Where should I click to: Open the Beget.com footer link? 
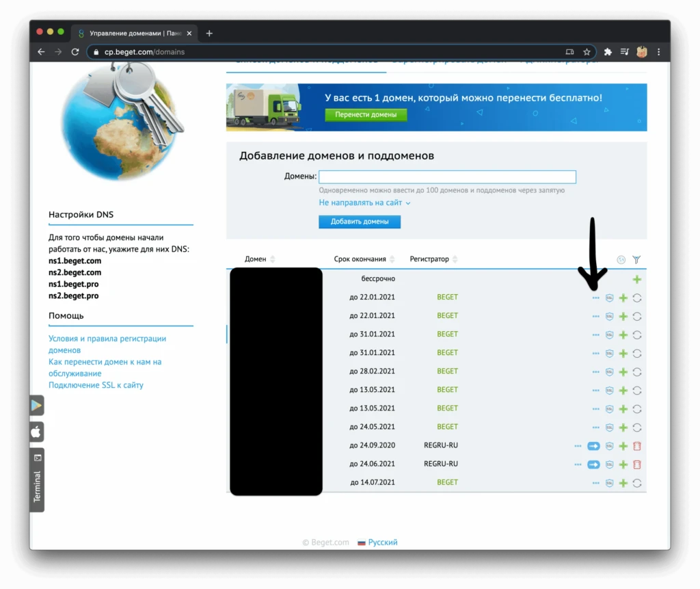click(326, 542)
